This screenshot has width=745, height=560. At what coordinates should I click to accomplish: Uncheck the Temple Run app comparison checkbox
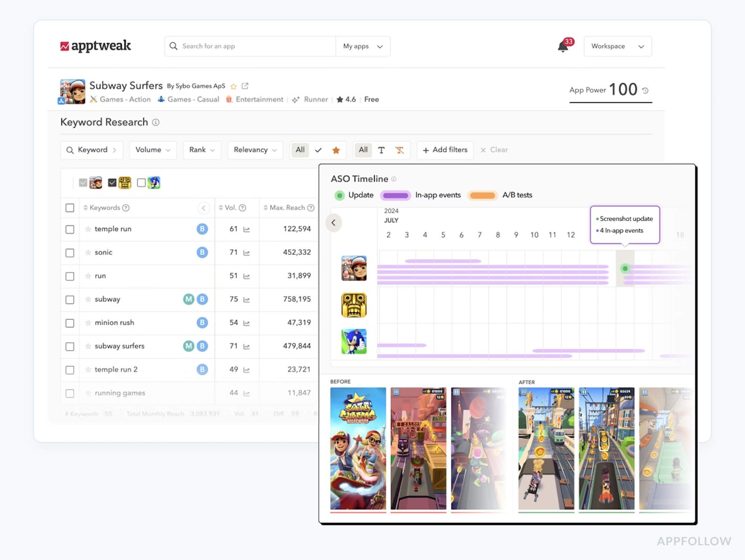pyautogui.click(x=112, y=183)
